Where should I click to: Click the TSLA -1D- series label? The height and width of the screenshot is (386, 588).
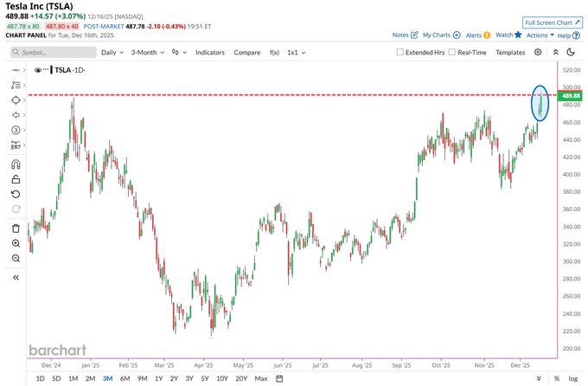pyautogui.click(x=70, y=70)
